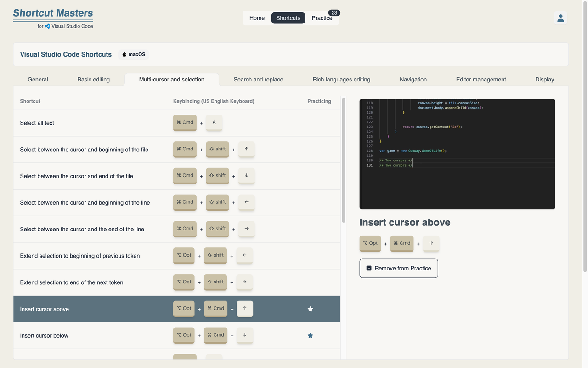This screenshot has height=368, width=588.
Task: Select the 'Insert cursor above' row label
Action: click(45, 309)
